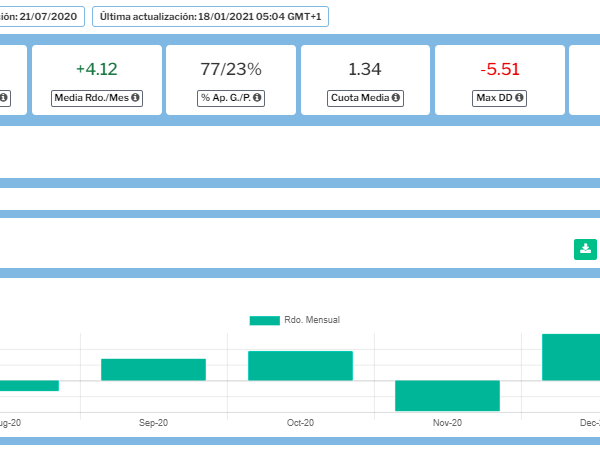The width and height of the screenshot is (600, 450).
Task: Click the red -5.51 drawdown value
Action: click(499, 69)
